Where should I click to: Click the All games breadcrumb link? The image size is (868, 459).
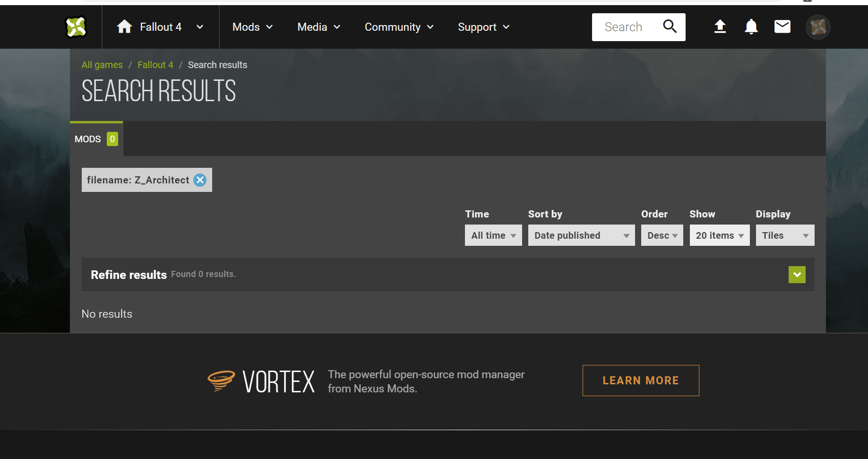(x=102, y=65)
